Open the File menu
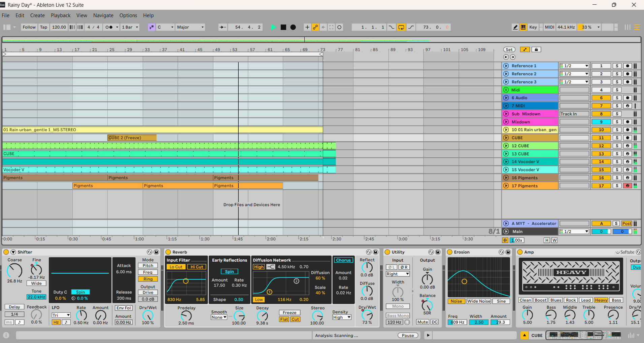The height and width of the screenshot is (343, 644). coord(5,15)
